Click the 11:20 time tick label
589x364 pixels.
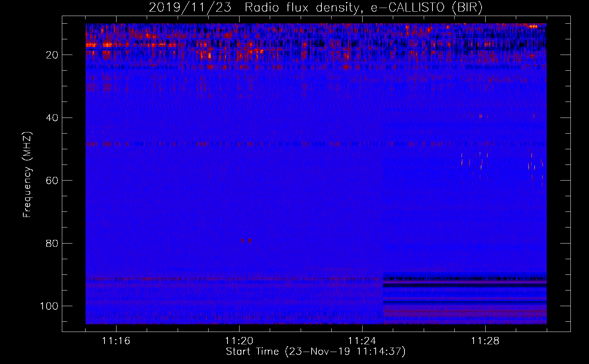click(x=239, y=341)
